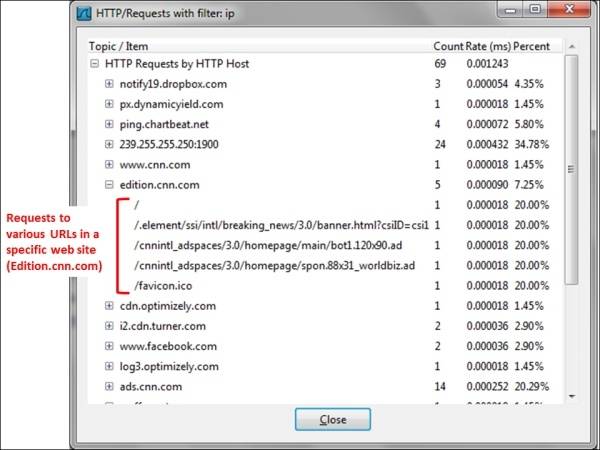
Task: Select the i2.cdn.turner.com host name
Action: pyautogui.click(x=163, y=326)
